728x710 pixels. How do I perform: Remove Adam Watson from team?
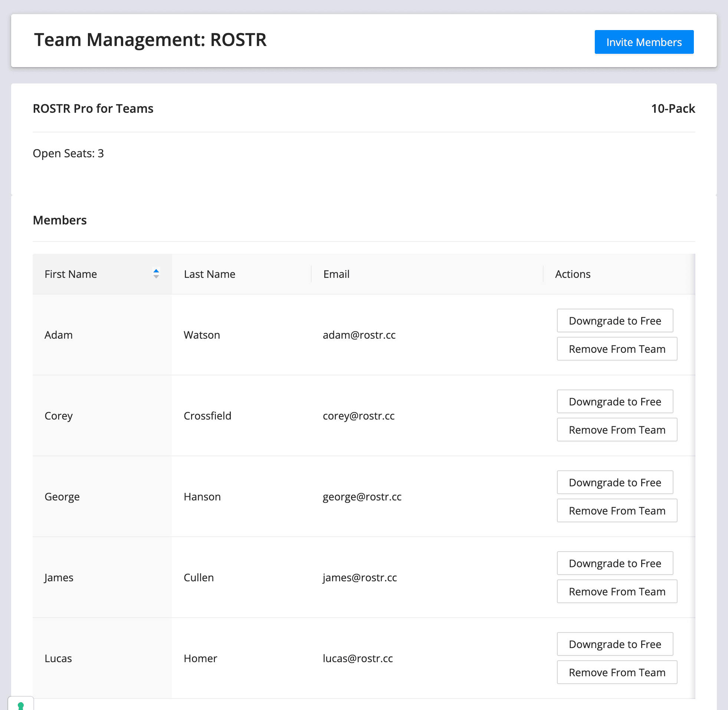(617, 349)
